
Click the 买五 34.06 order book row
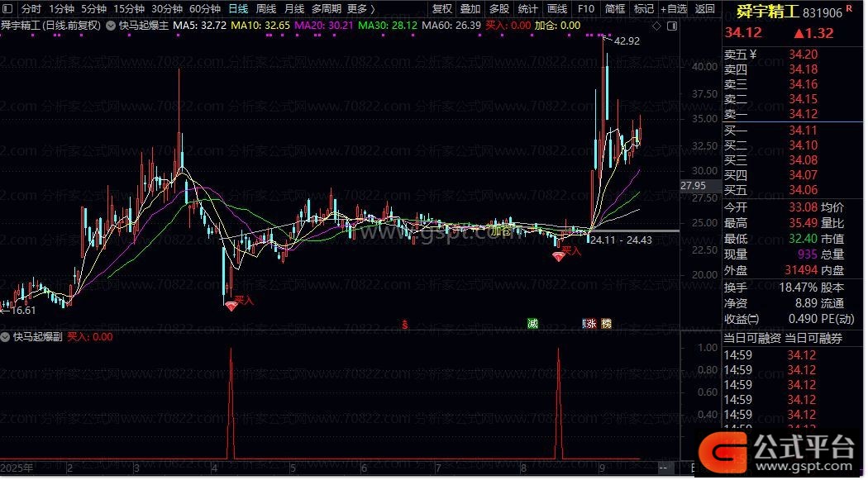[x=793, y=190]
